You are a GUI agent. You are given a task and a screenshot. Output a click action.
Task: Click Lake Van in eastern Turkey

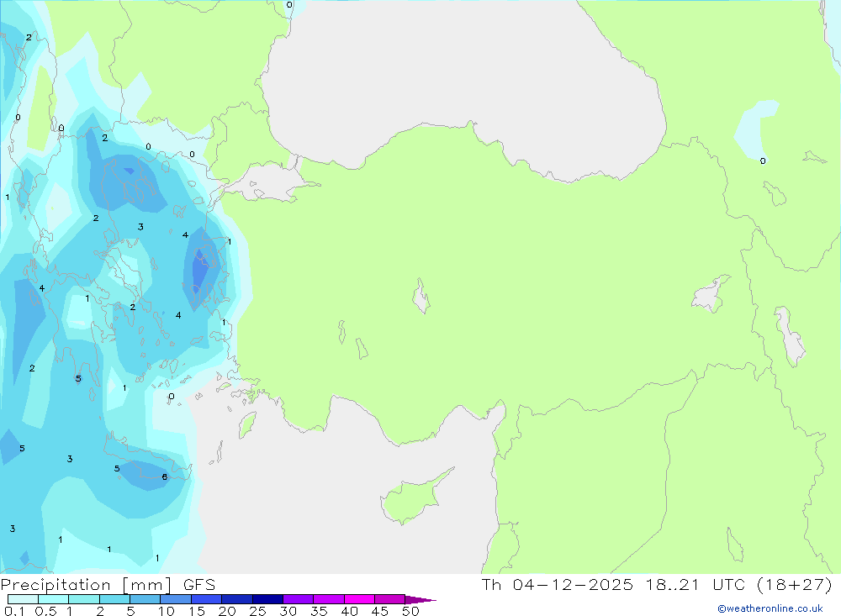click(710, 294)
